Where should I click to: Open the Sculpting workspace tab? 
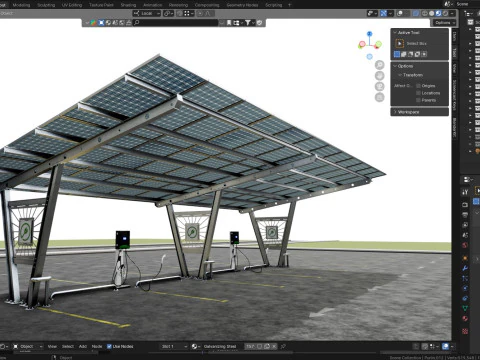coord(46,5)
